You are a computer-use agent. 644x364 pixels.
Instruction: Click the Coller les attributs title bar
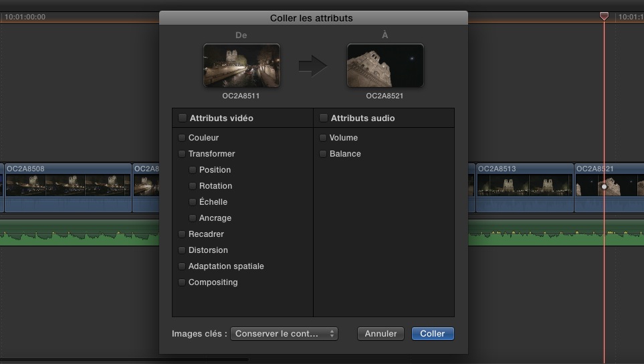click(314, 18)
